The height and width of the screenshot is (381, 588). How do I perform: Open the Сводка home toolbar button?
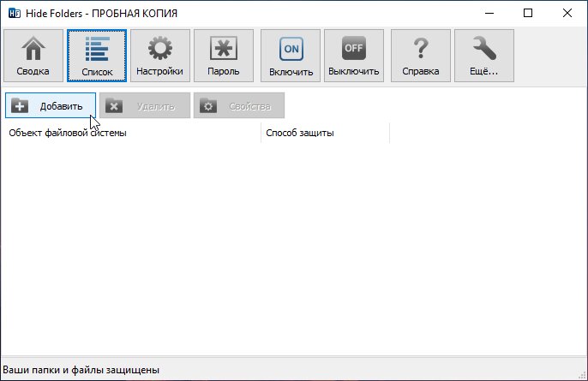point(33,56)
